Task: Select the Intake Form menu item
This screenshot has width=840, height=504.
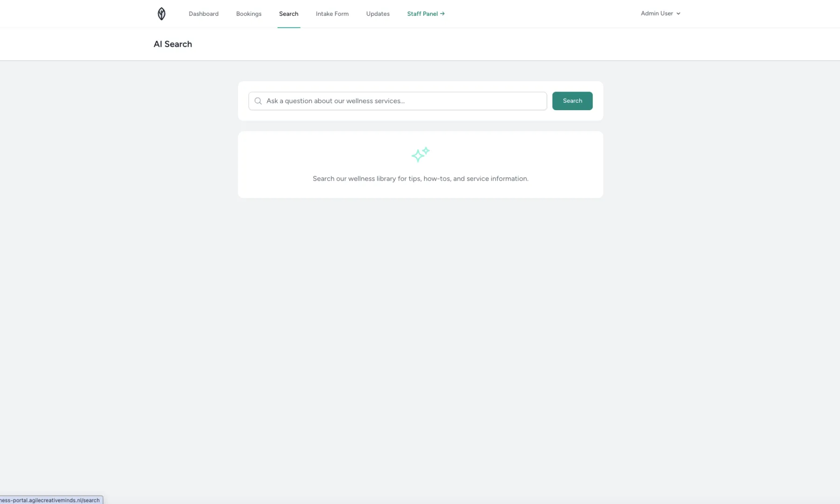Action: tap(332, 14)
